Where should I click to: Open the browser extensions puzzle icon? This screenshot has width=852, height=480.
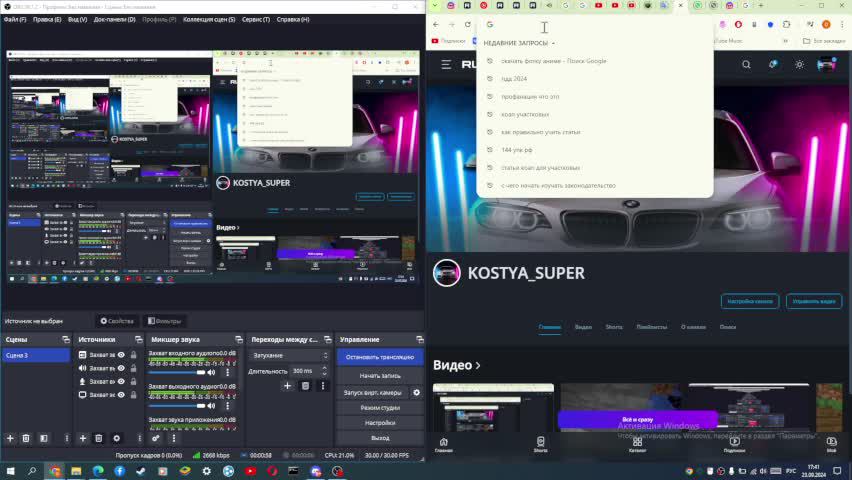(786, 24)
